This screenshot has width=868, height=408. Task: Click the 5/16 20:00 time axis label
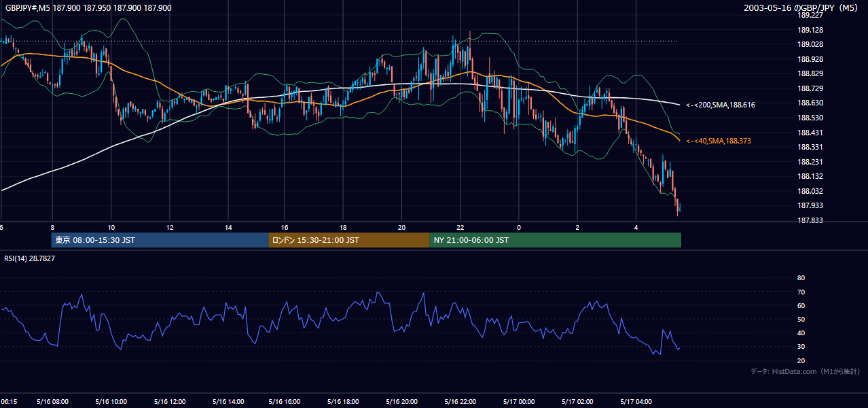(x=402, y=402)
